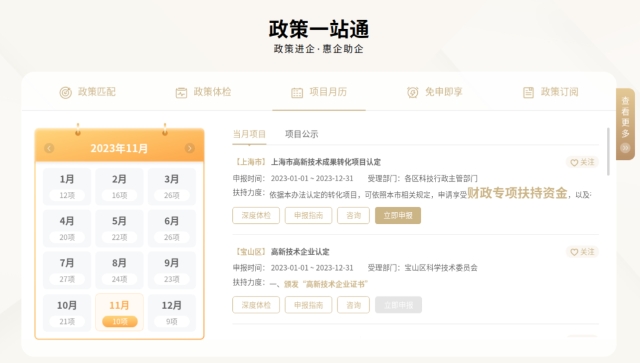Click 各区科技行政主管部门 department text

[441, 178]
